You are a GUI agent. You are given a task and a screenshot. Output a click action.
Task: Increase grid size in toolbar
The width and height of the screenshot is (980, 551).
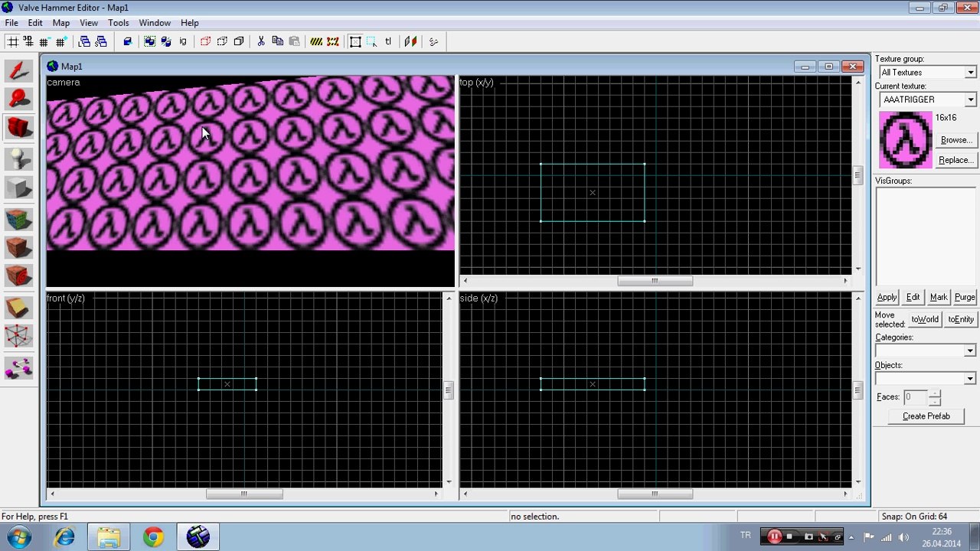coord(60,41)
